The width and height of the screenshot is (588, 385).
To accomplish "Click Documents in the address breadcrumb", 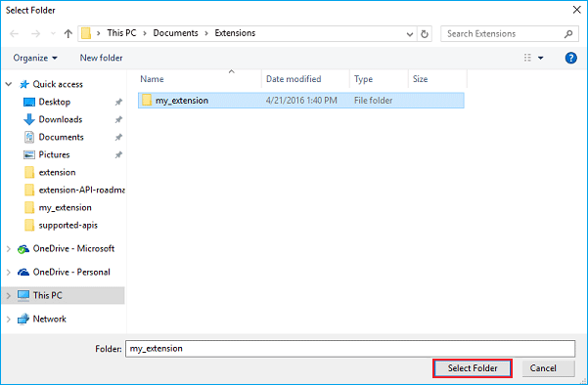I will tap(175, 33).
